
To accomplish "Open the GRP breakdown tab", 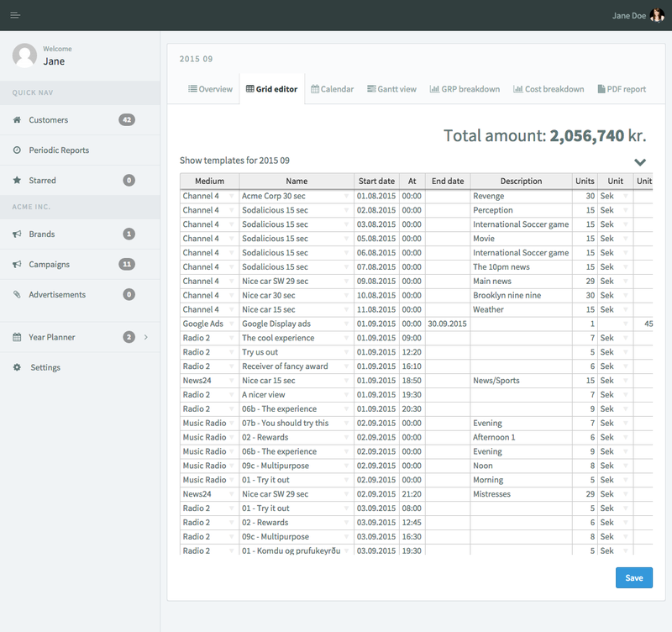I will (465, 89).
